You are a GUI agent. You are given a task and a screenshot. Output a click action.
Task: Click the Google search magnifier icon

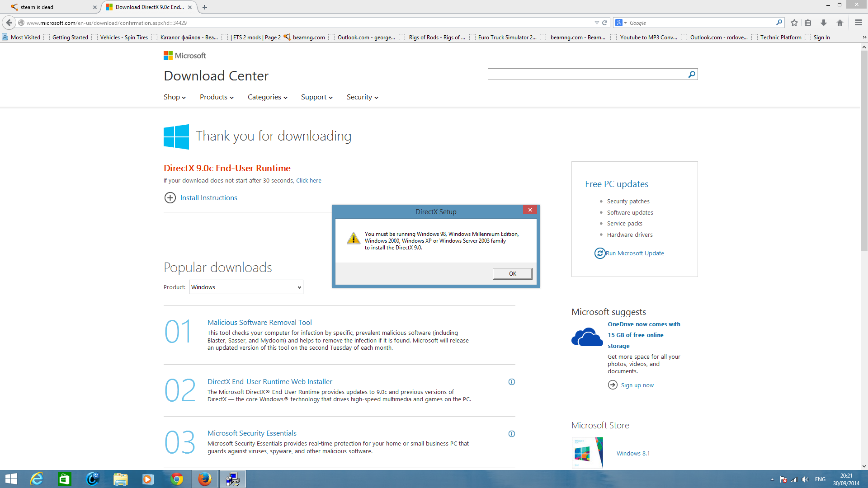pos(779,23)
